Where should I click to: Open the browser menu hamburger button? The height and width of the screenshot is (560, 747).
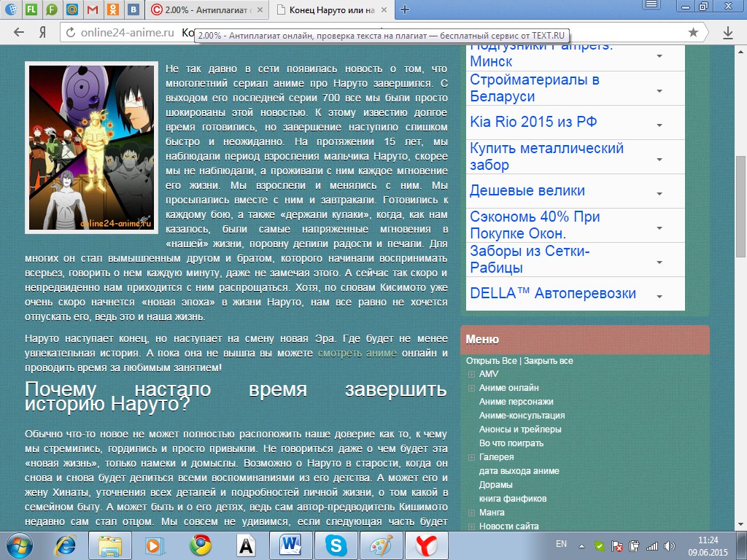[x=651, y=5]
